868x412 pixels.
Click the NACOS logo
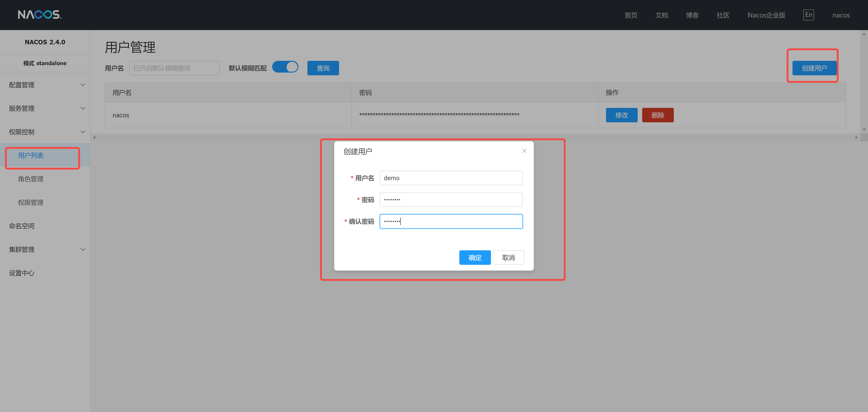tap(39, 14)
